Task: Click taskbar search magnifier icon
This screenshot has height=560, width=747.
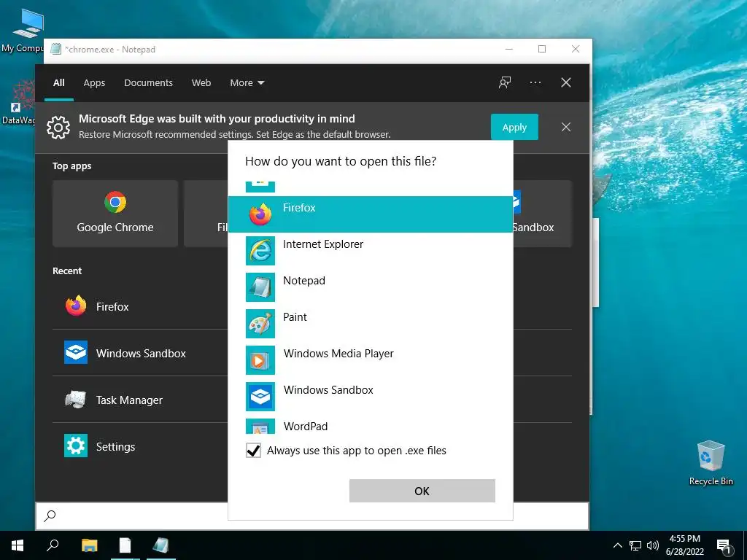Action: [x=53, y=545]
